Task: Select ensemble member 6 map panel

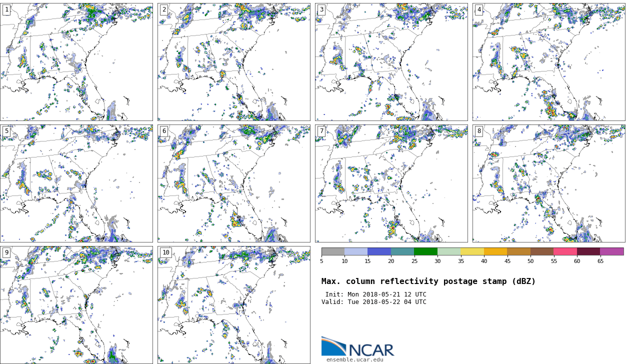Action: (x=234, y=183)
